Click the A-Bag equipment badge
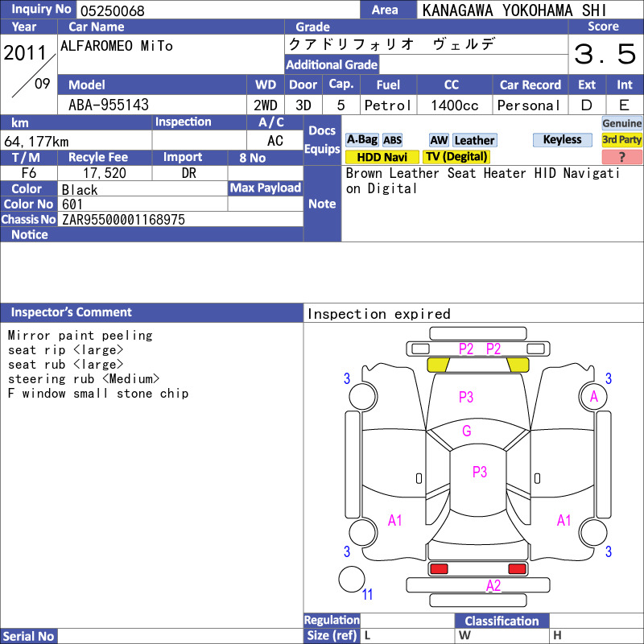The width and height of the screenshot is (644, 644). [361, 140]
